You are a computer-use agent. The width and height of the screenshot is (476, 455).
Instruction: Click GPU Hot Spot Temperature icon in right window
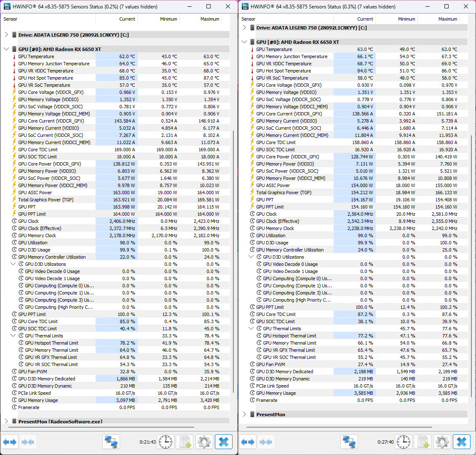pyautogui.click(x=252, y=71)
